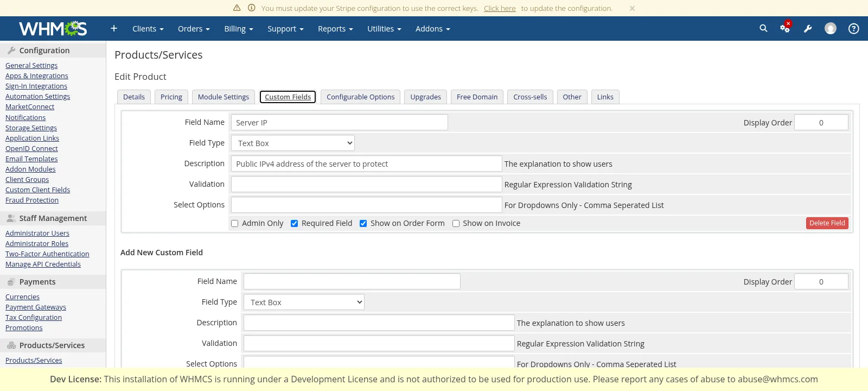Open the Addons dropdown menu
868x391 pixels.
[433, 29]
